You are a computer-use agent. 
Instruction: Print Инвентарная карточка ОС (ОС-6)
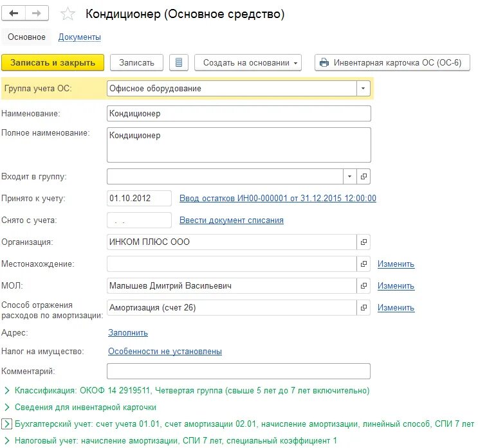392,62
